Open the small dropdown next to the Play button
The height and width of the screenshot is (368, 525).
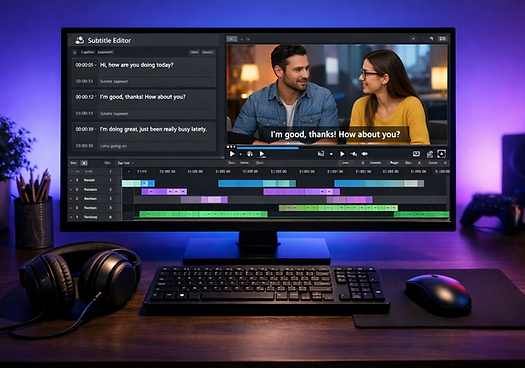click(240, 154)
